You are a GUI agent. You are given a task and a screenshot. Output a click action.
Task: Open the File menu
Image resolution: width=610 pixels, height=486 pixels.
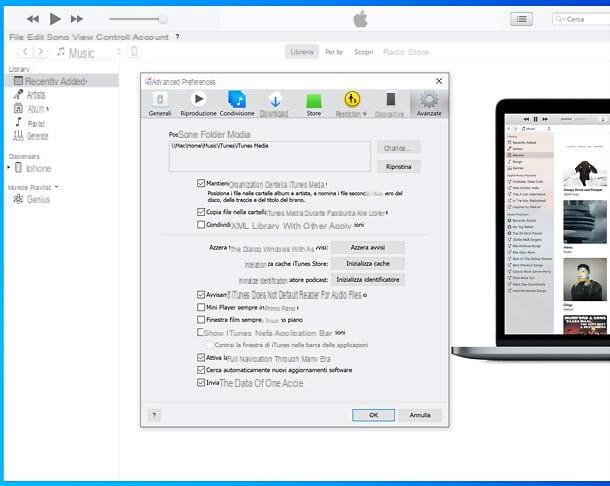(17, 37)
